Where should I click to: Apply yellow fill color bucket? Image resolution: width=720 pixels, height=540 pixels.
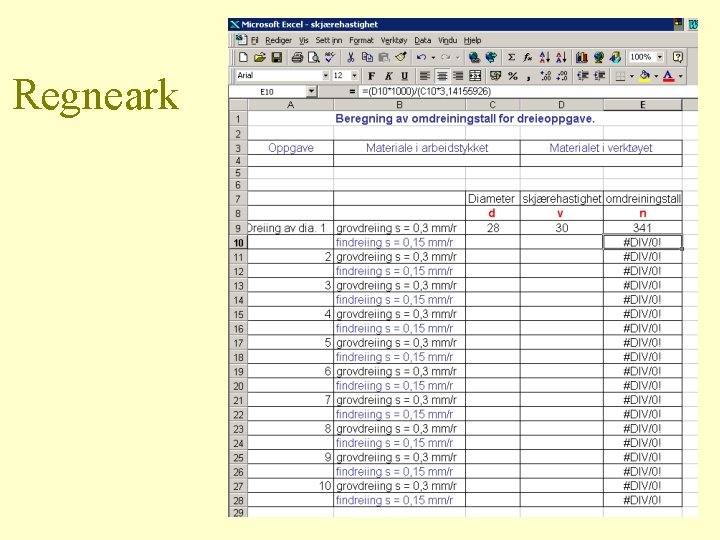[x=645, y=76]
